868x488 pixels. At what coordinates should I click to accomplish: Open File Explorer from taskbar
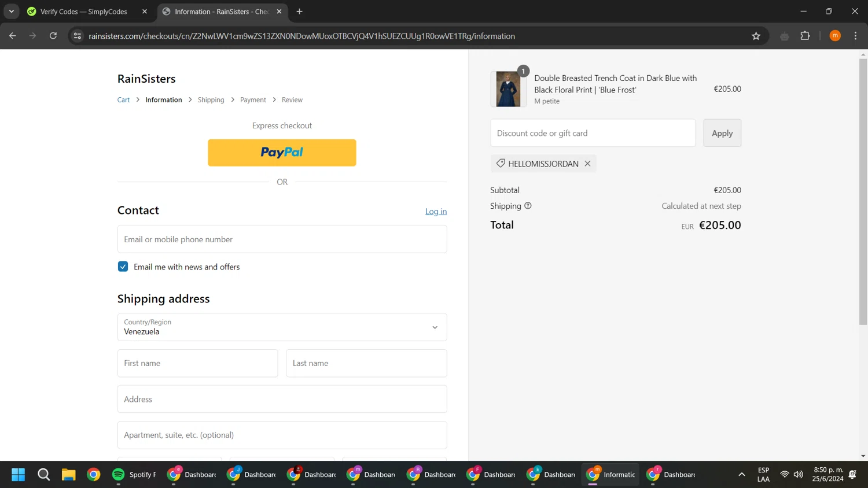click(x=68, y=475)
